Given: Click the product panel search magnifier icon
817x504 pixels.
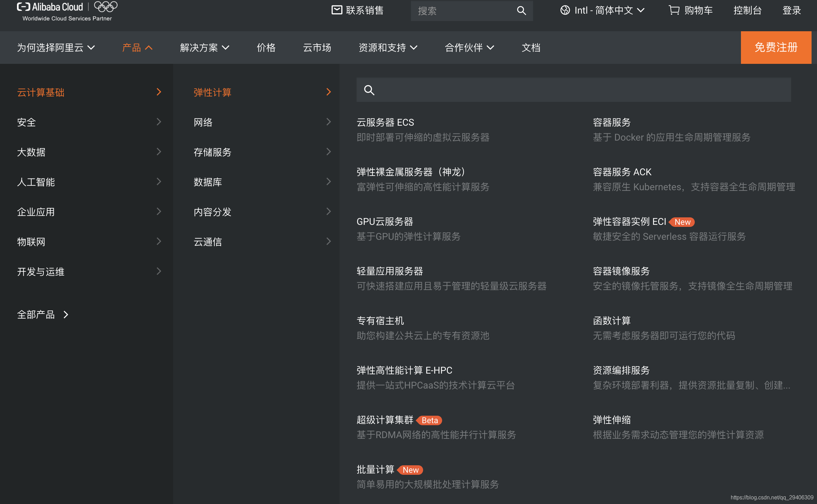Looking at the screenshot, I should 369,90.
